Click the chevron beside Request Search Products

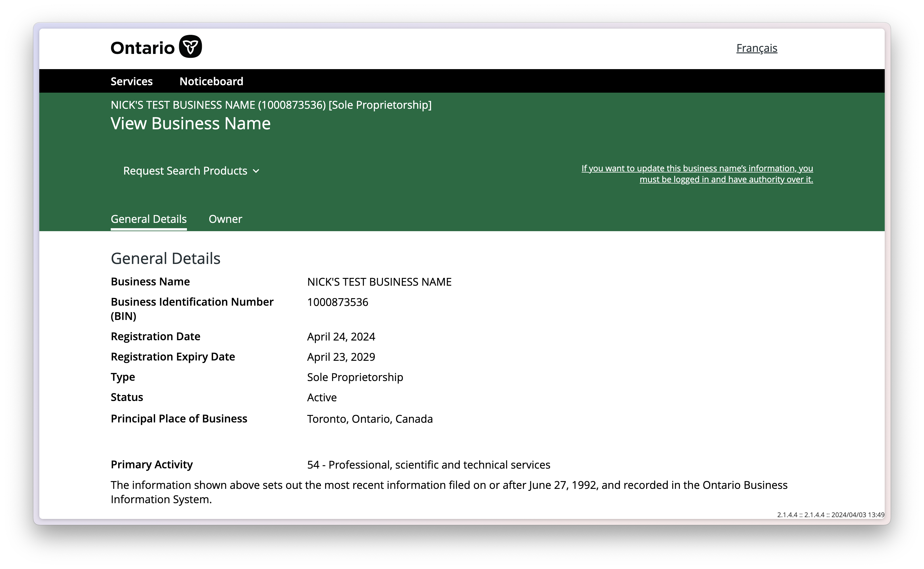click(x=256, y=171)
